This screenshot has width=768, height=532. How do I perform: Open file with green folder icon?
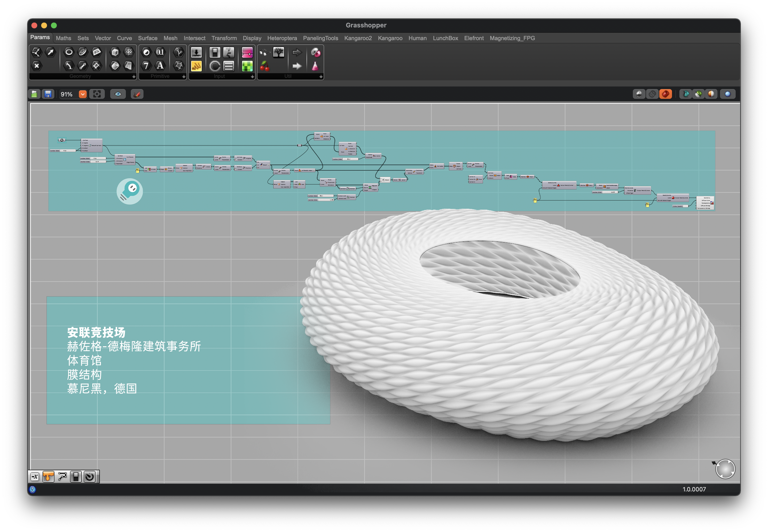[x=34, y=94]
